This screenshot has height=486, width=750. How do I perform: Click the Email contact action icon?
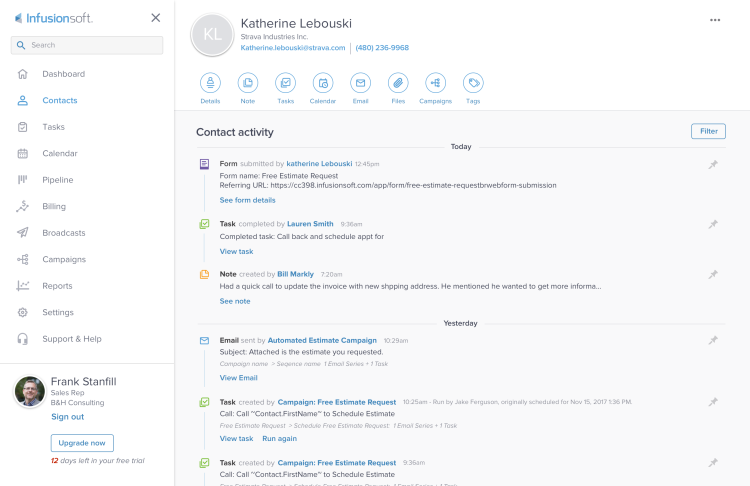[x=361, y=83]
